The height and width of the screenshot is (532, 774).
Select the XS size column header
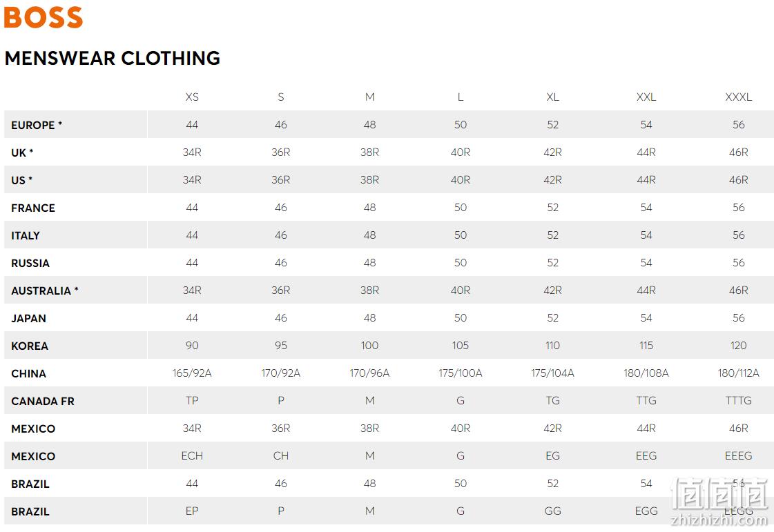pos(192,97)
